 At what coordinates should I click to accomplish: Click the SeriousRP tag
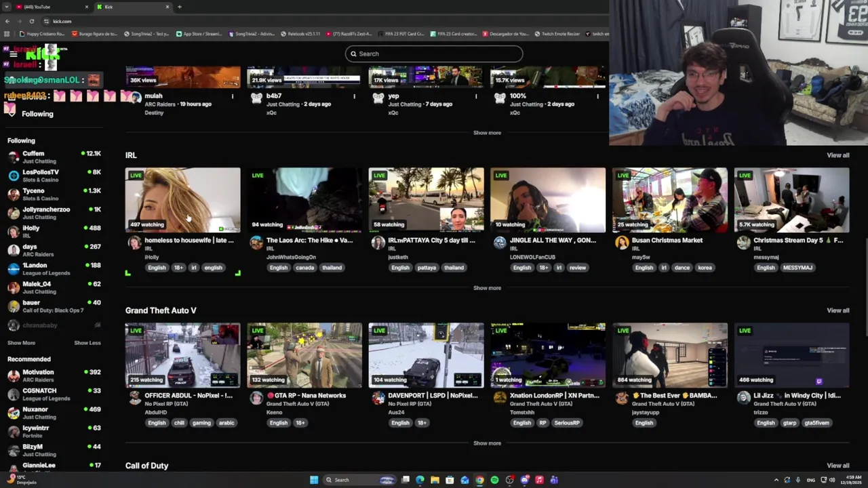pos(567,423)
